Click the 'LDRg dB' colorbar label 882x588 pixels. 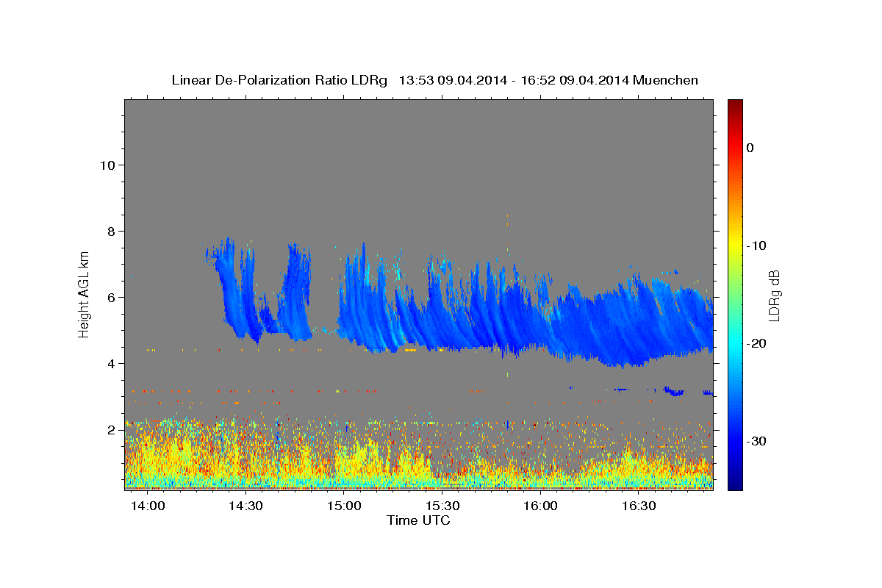coord(774,295)
